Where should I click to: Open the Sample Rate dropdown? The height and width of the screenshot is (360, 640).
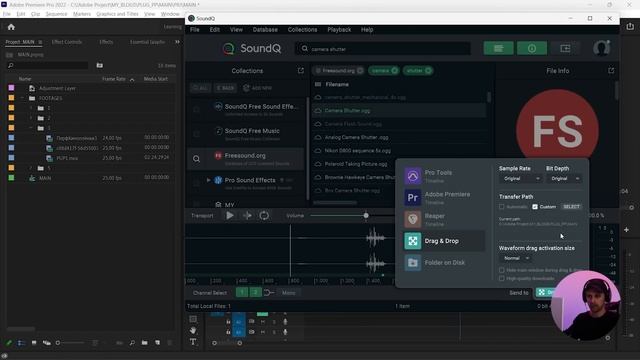pos(520,179)
